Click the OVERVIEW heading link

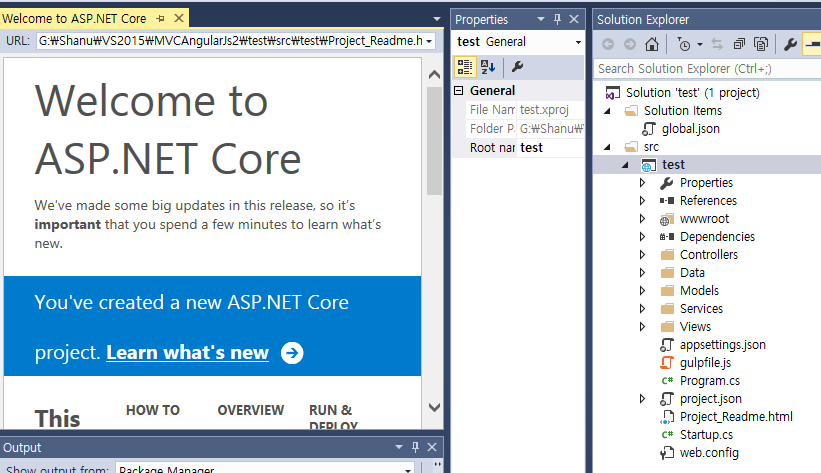point(251,410)
